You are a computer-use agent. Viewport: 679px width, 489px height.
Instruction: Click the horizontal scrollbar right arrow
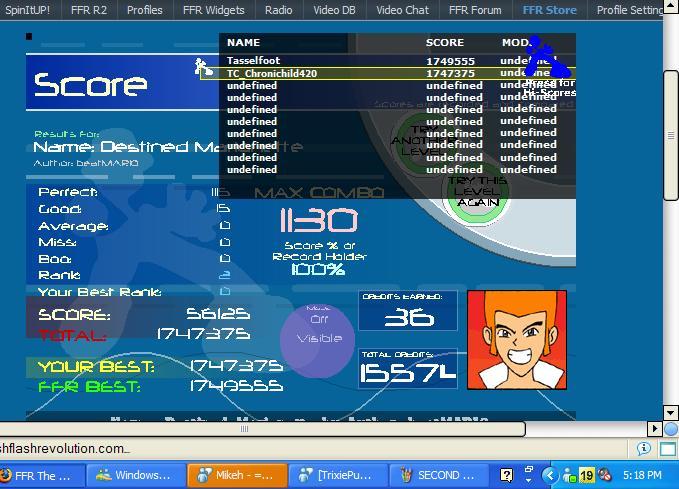(x=518, y=429)
